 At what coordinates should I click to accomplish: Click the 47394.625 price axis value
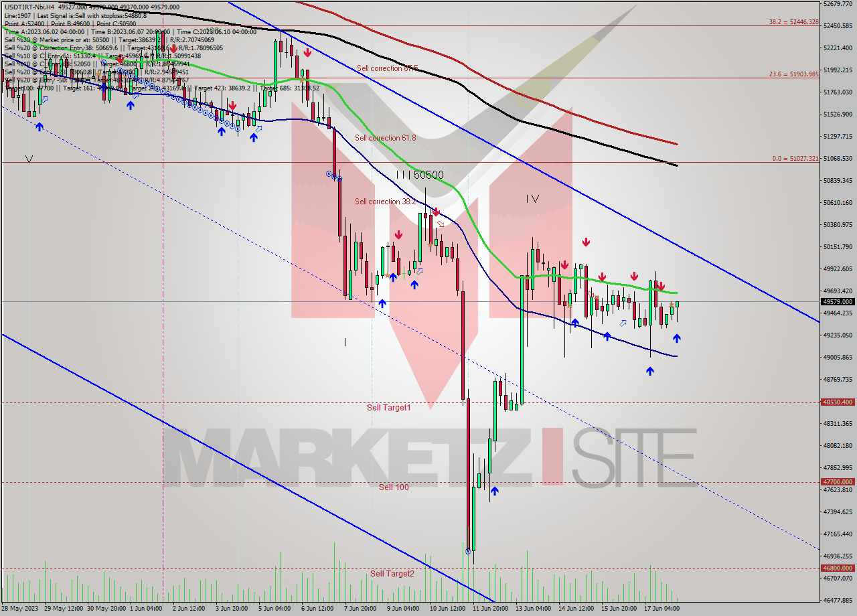pos(838,512)
